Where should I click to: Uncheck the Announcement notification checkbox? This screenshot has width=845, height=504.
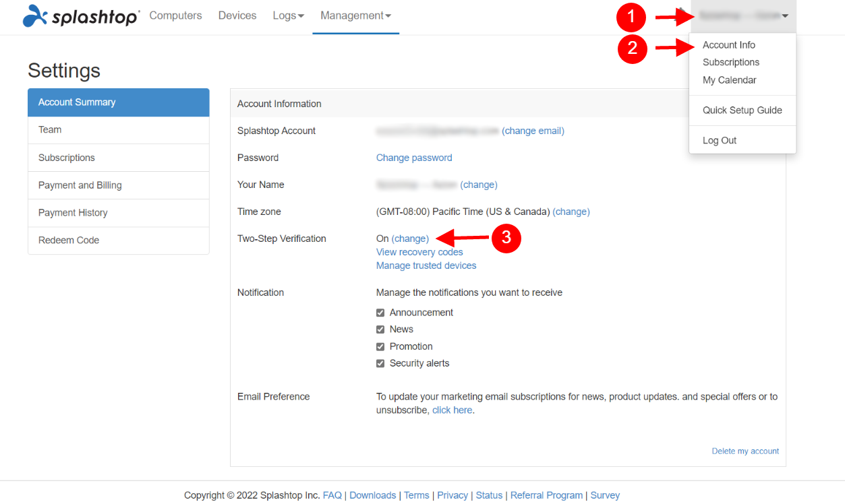pyautogui.click(x=380, y=313)
